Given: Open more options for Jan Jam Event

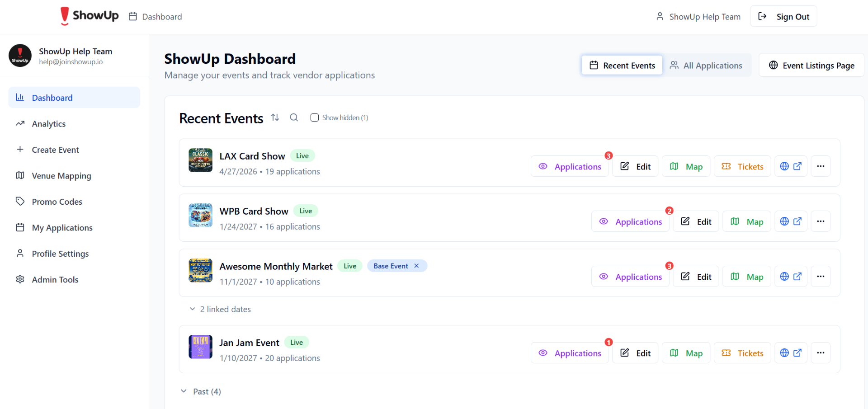Looking at the screenshot, I should point(821,353).
